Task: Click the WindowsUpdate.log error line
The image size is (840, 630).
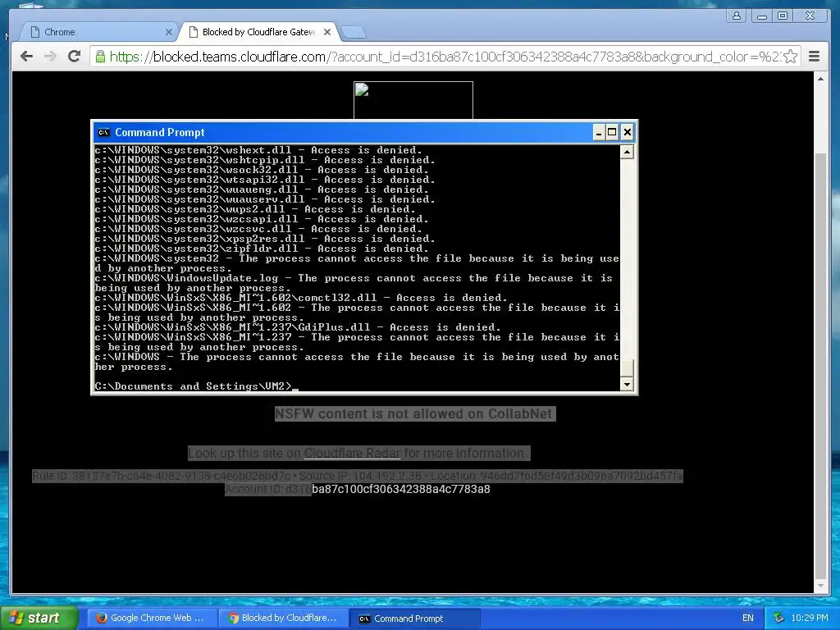Action: click(x=354, y=283)
